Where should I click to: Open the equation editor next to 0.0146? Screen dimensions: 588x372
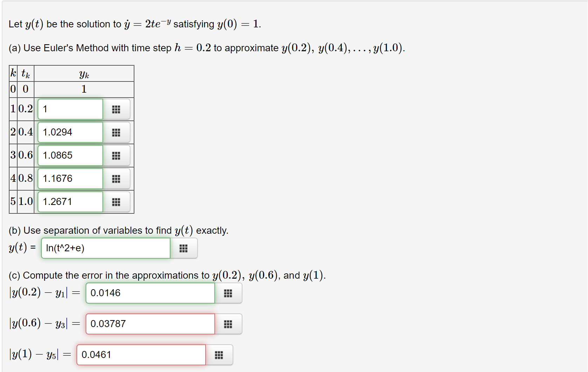(228, 293)
